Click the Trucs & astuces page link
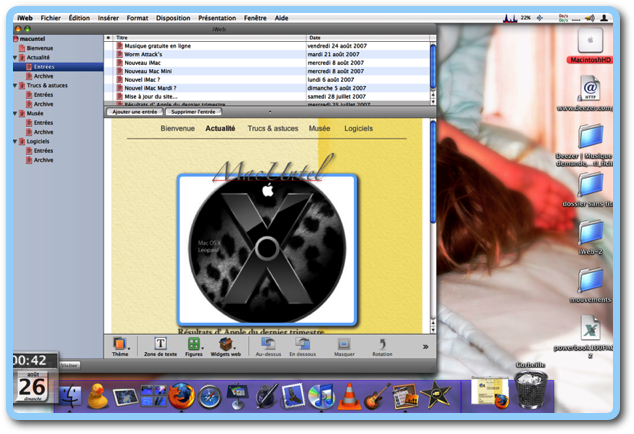 tap(273, 128)
